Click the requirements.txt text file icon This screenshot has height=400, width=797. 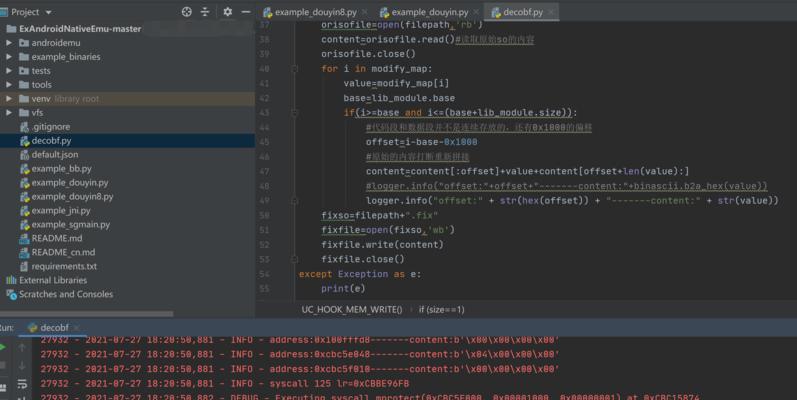click(x=24, y=266)
